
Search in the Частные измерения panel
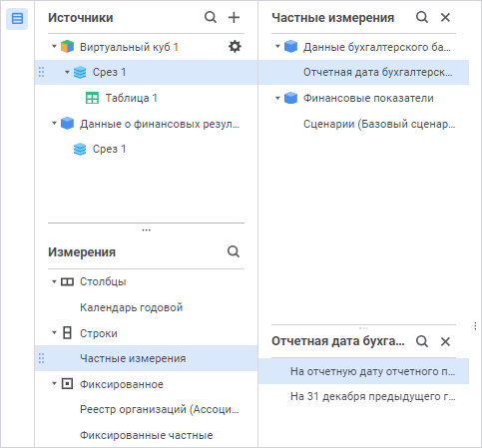pos(422,17)
